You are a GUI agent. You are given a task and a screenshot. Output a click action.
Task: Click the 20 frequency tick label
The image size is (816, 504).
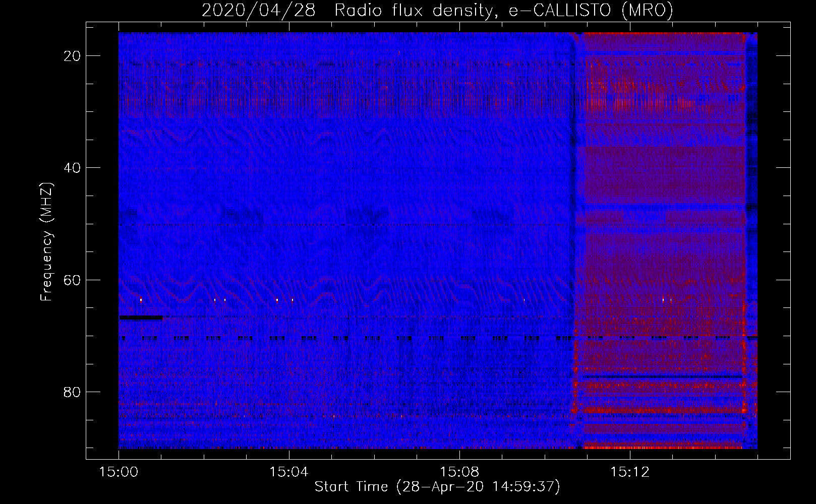[x=73, y=56]
